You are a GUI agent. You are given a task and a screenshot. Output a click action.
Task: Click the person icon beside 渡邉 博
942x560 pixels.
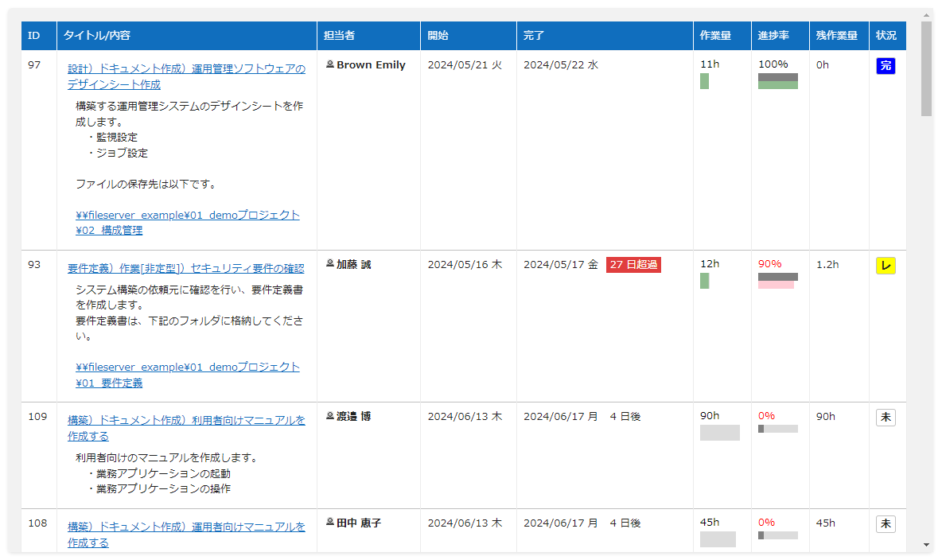330,416
